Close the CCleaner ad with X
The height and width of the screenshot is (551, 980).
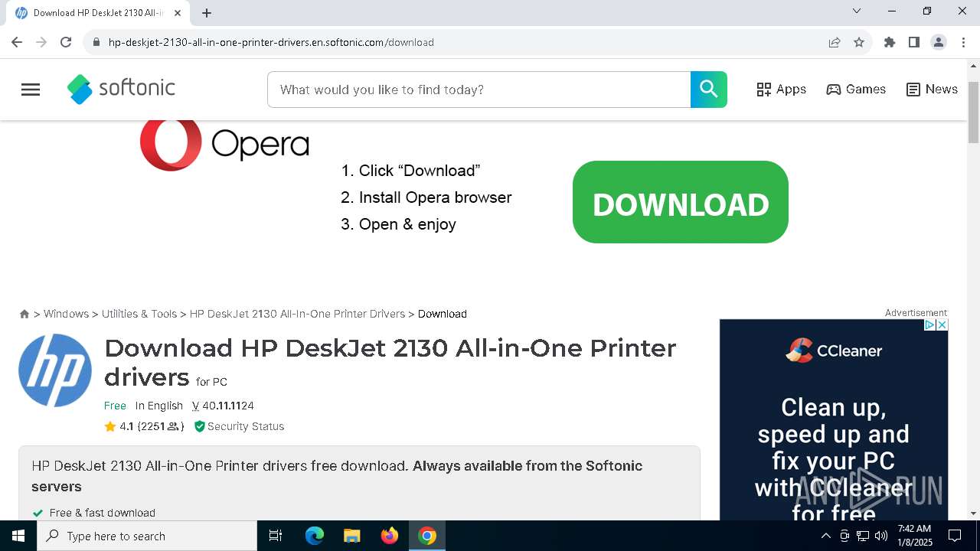click(942, 325)
